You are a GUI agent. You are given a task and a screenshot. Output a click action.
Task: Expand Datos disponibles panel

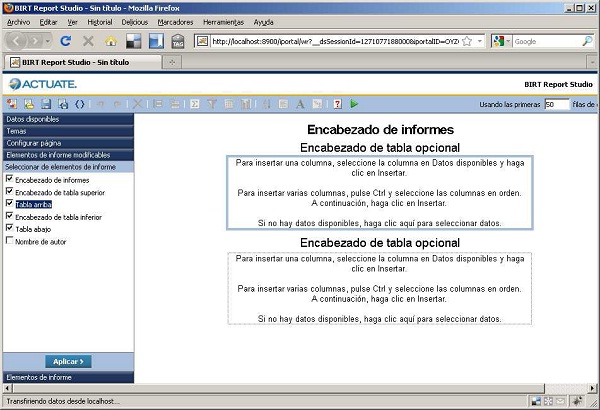tap(68, 119)
